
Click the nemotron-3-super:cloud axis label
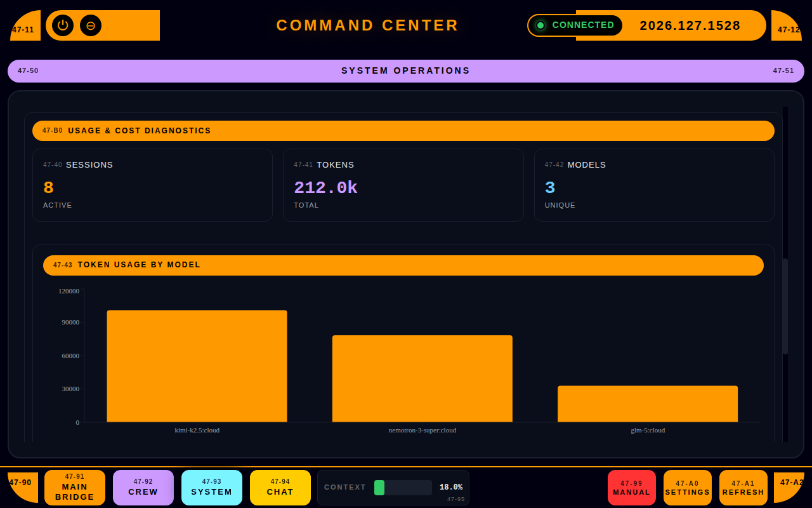pyautogui.click(x=422, y=430)
